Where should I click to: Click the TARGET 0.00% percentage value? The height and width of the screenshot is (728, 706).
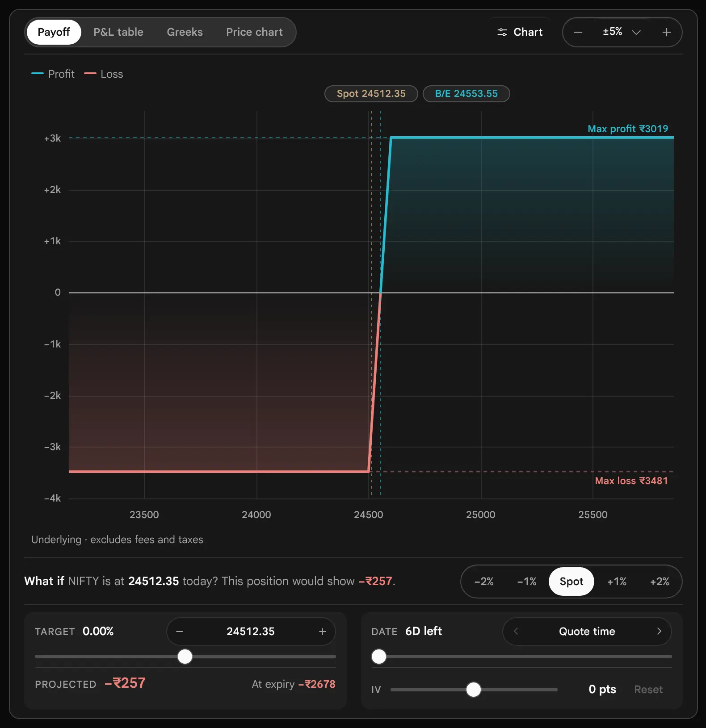point(98,631)
